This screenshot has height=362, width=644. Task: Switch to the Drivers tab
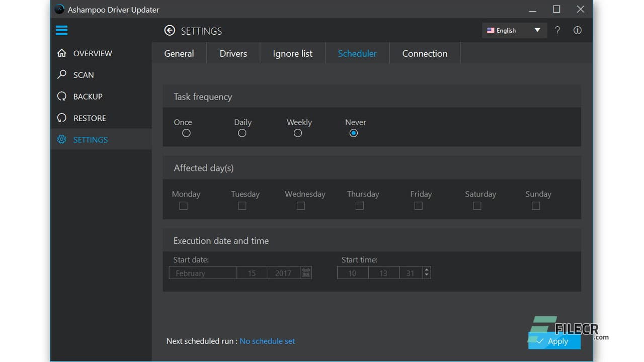click(x=233, y=53)
